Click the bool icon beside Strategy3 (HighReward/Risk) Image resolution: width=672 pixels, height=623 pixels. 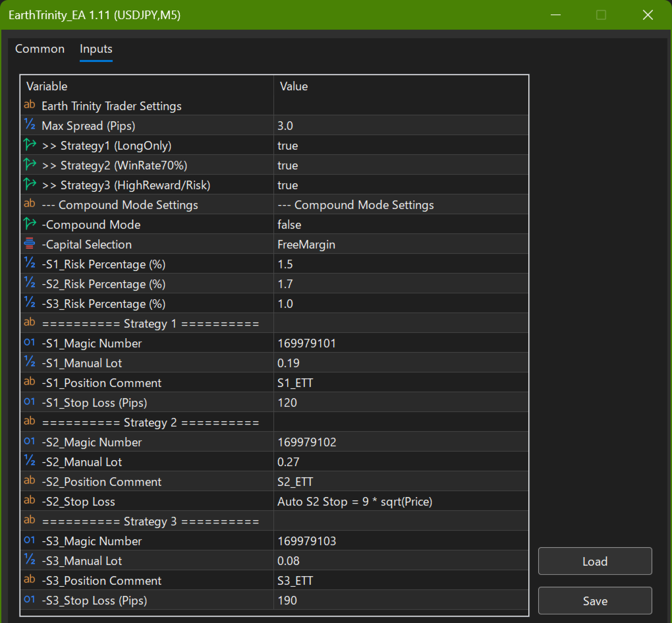(x=30, y=184)
